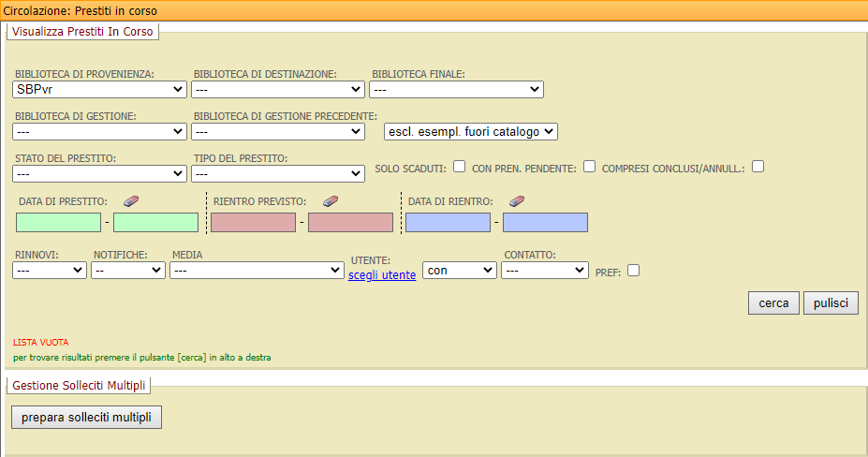The height and width of the screenshot is (457, 868).
Task: Expand Stato del Prestito selector
Action: [x=100, y=174]
